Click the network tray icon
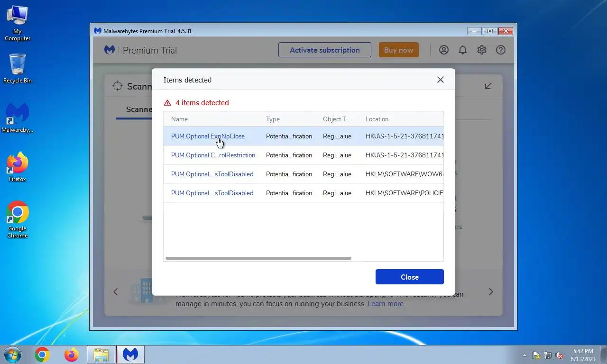Screen dimensions: 607x364 (x=548, y=355)
